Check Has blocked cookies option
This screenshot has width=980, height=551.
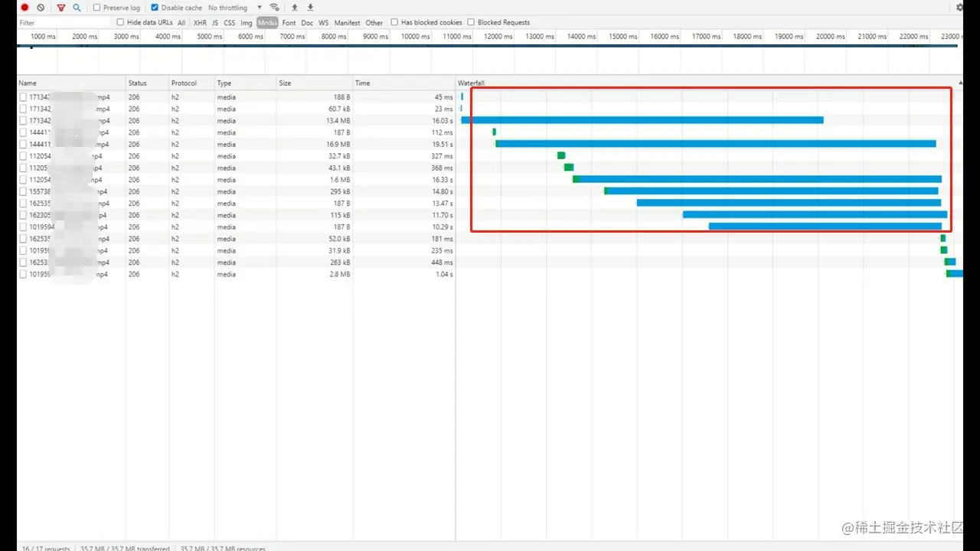[x=394, y=22]
